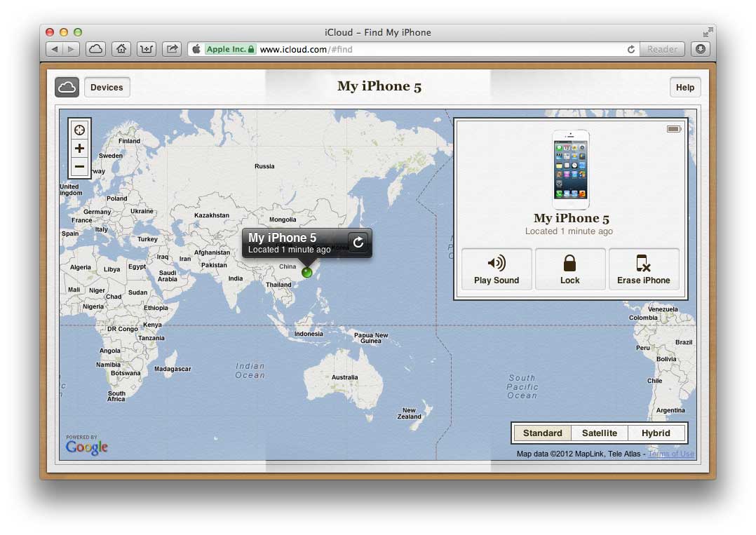Click the 'Australia' map label
This screenshot has width=756, height=535.
tap(345, 377)
